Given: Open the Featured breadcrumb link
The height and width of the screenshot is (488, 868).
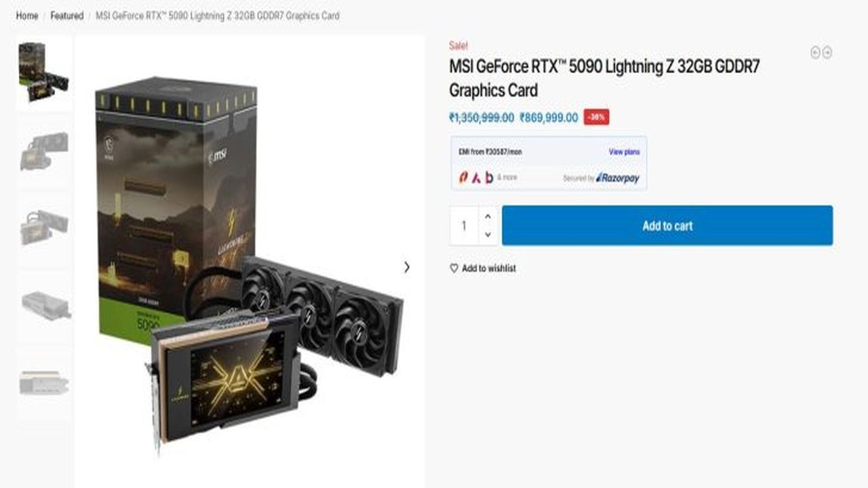Looking at the screenshot, I should (x=66, y=16).
